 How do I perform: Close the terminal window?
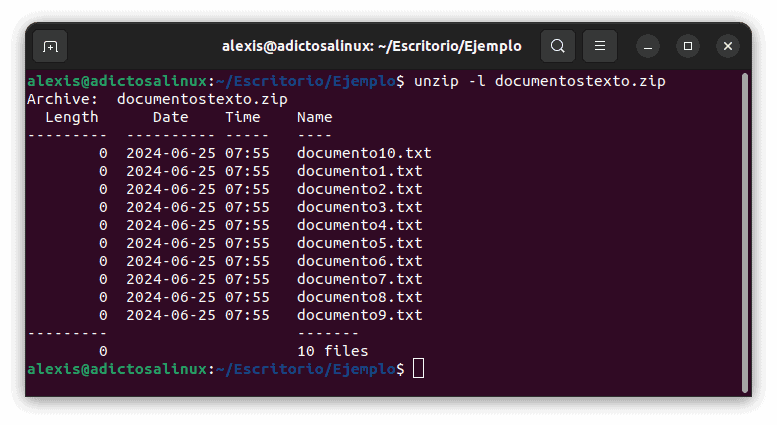tap(727, 46)
